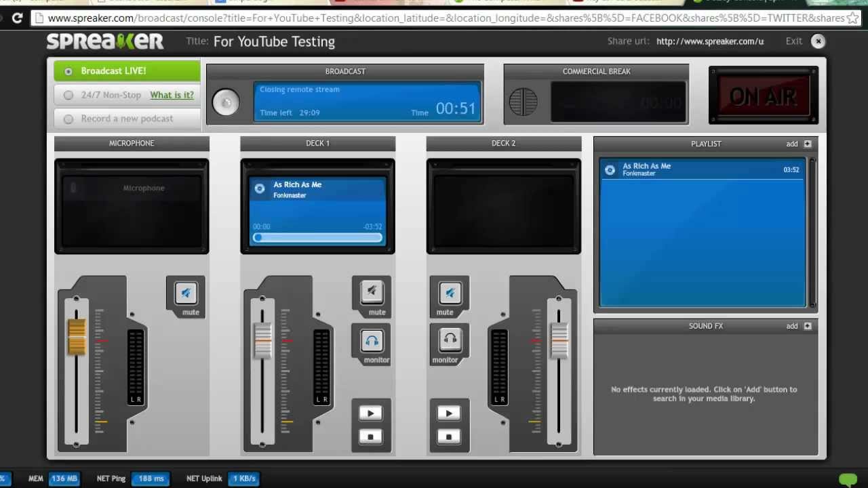Image resolution: width=868 pixels, height=488 pixels.
Task: Click the NET Uplink 1 KB/s indicator
Action: pos(223,479)
